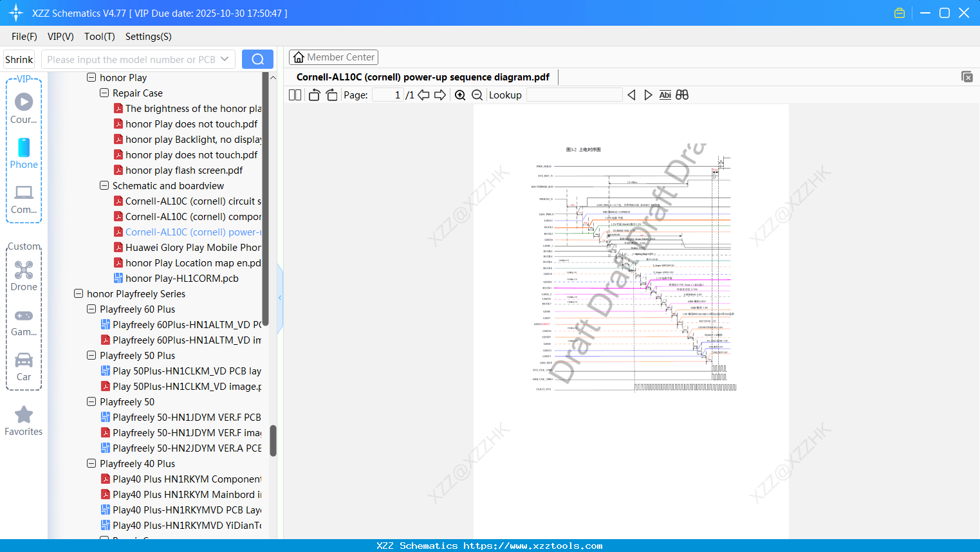Click the blue search button
This screenshot has height=552, width=980.
point(257,59)
